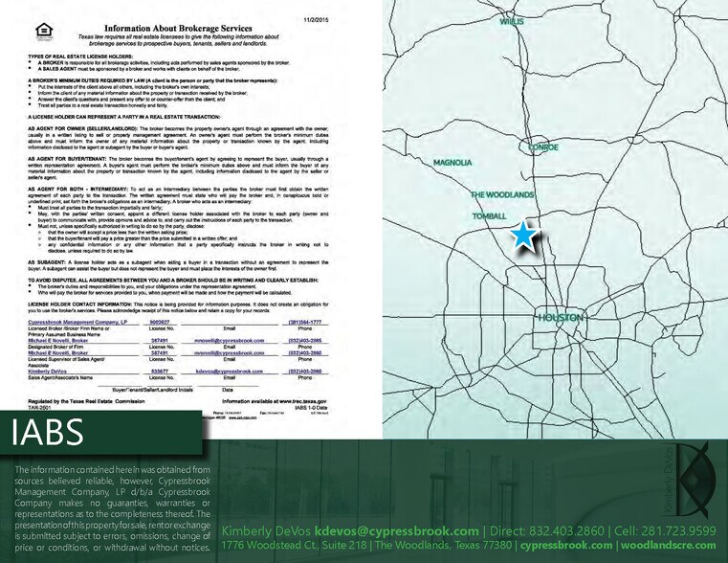The height and width of the screenshot is (563, 728).
Task: Open Cypressbrook Management Company, LP link in form
Action: tap(77, 322)
